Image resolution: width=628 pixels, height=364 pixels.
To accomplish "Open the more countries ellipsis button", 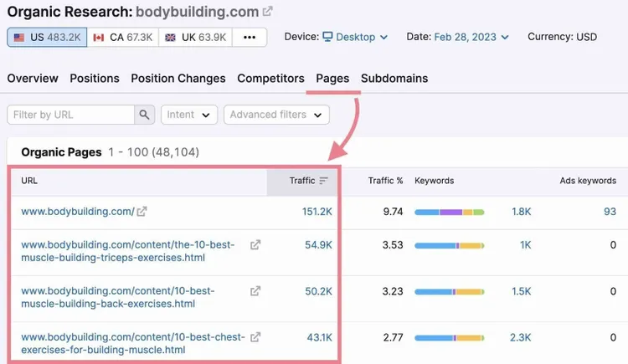I will click(x=250, y=38).
